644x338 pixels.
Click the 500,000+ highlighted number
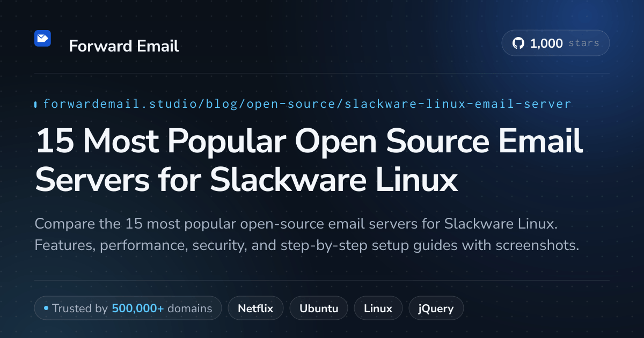pos(138,308)
